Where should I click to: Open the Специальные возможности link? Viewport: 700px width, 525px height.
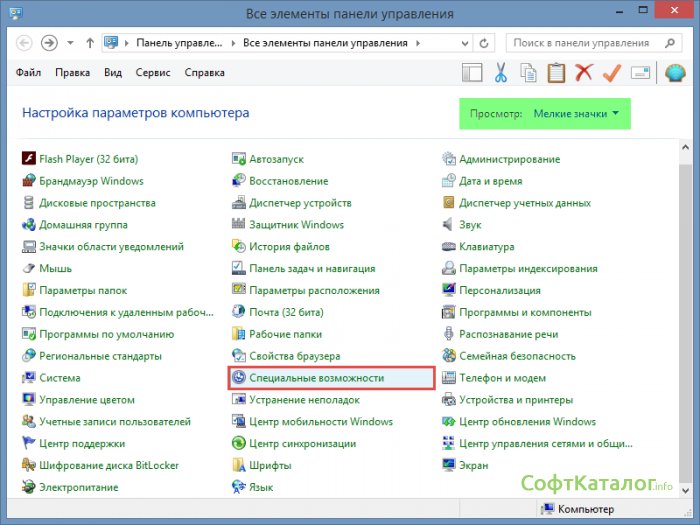click(316, 378)
